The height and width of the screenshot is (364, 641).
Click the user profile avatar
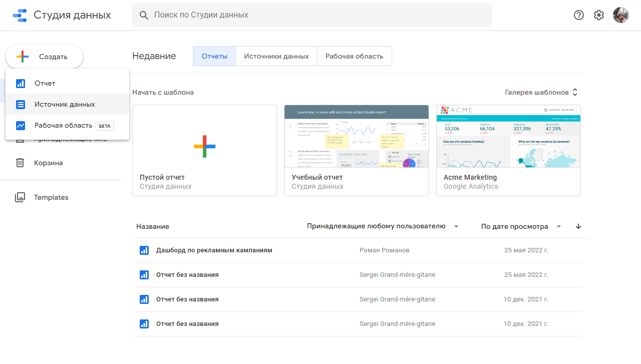(621, 15)
